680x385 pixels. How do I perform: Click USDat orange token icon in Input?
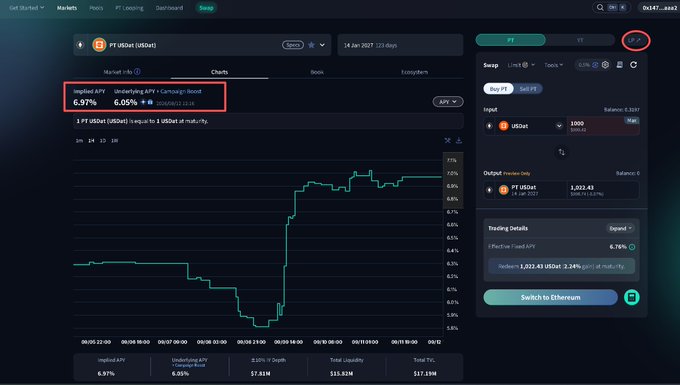[x=503, y=126]
